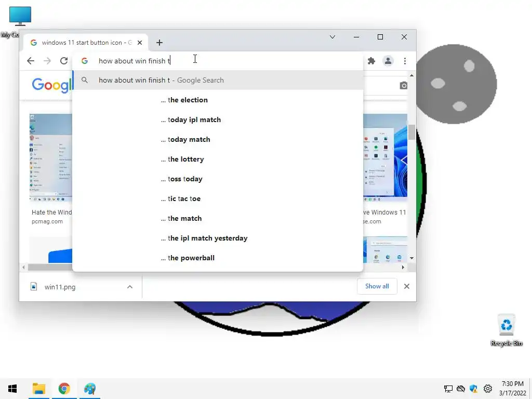Click the page's vertical scrollbar thumb
The width and height of the screenshot is (532, 399).
tap(411, 132)
